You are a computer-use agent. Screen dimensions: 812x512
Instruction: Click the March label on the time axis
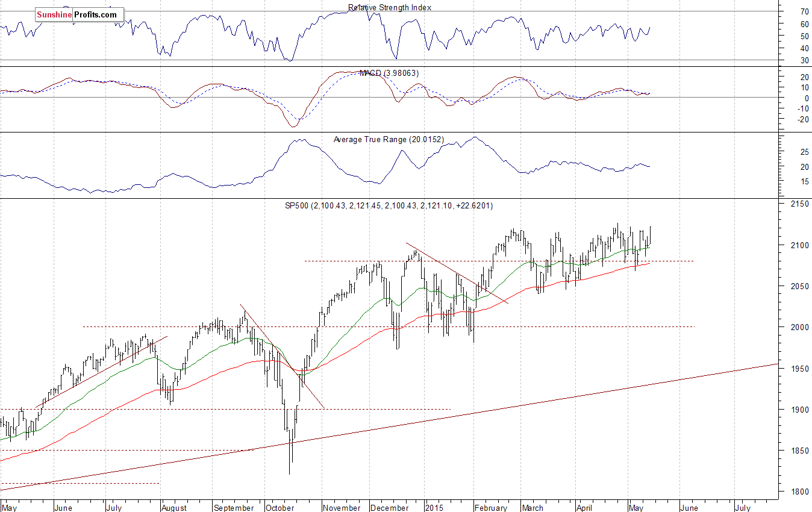tap(533, 508)
